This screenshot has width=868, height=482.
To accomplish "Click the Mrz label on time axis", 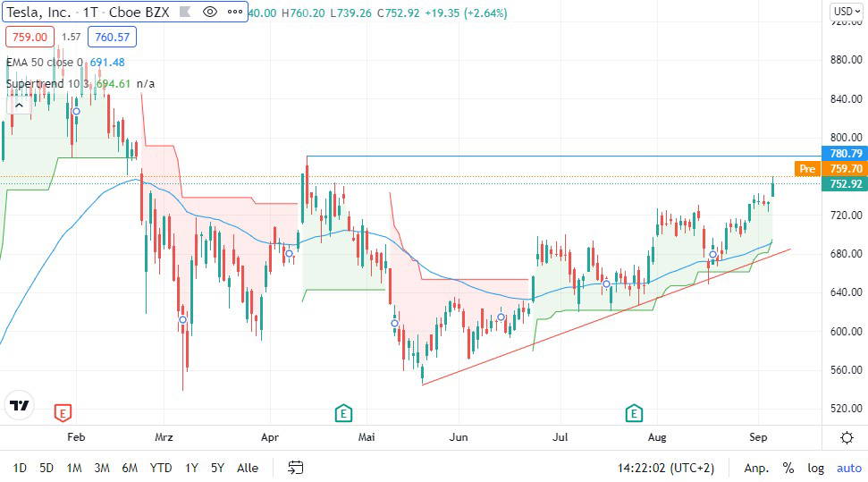I will pyautogui.click(x=164, y=437).
